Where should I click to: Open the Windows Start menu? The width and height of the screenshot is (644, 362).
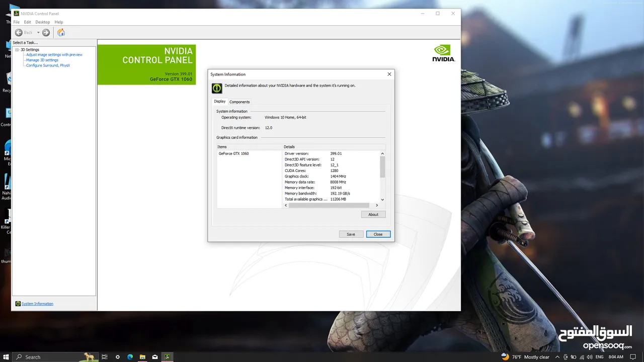click(x=6, y=357)
